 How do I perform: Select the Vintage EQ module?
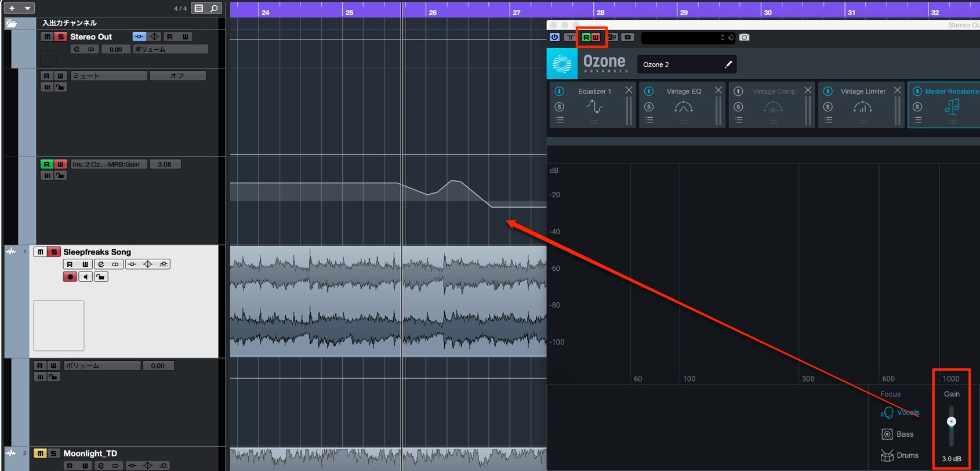682,105
